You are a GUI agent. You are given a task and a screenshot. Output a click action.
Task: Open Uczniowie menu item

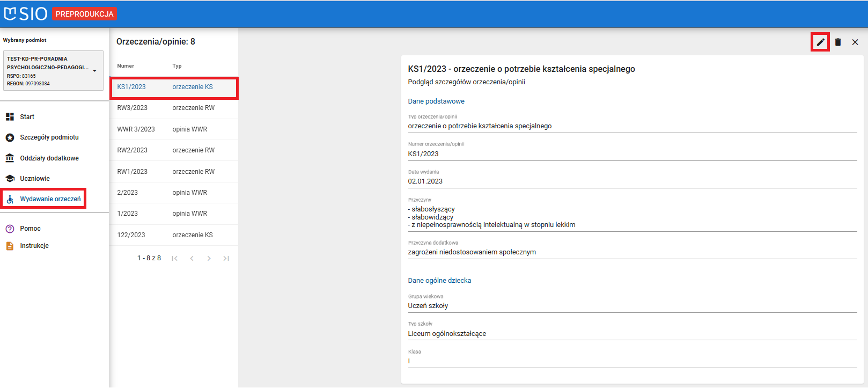(x=35, y=179)
